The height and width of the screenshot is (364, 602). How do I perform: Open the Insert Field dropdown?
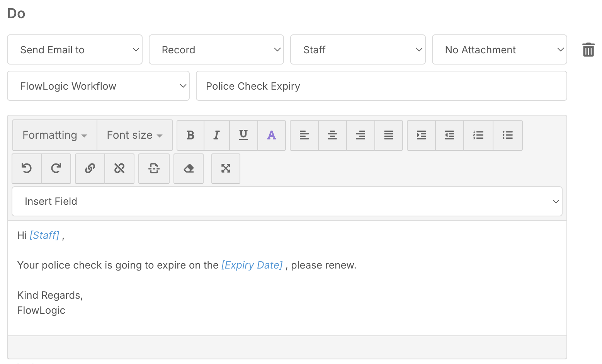coord(287,201)
